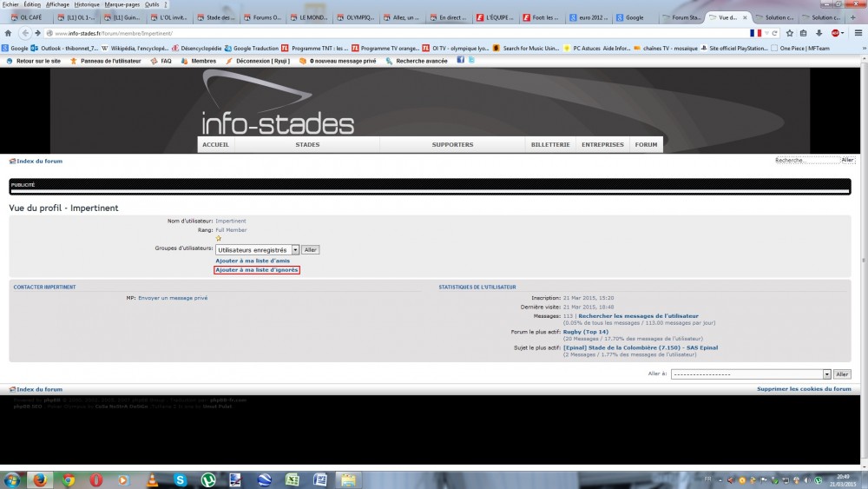The width and height of the screenshot is (868, 489).
Task: Click the browser address bar URL
Action: pyautogui.click(x=114, y=33)
